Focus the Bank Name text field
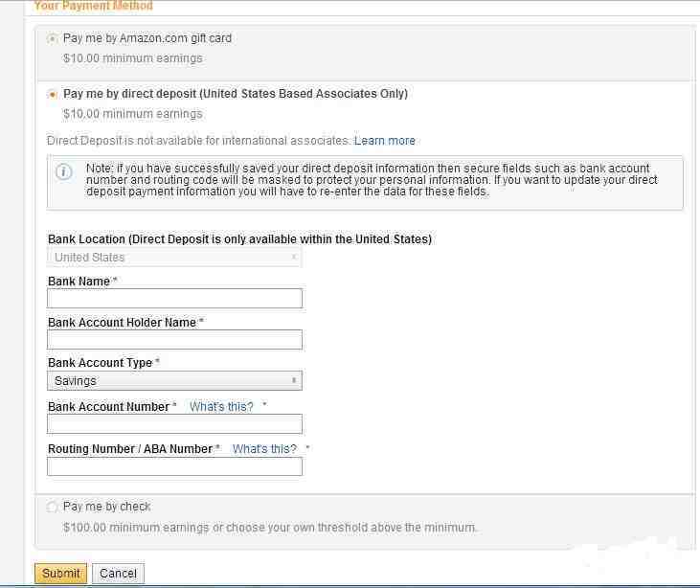This screenshot has width=700, height=588. coord(174,299)
